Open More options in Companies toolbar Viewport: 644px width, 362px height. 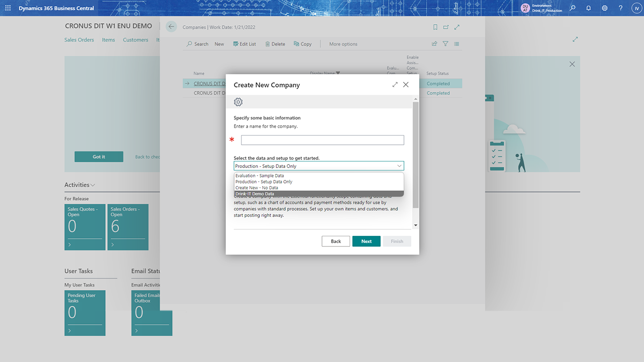343,44
